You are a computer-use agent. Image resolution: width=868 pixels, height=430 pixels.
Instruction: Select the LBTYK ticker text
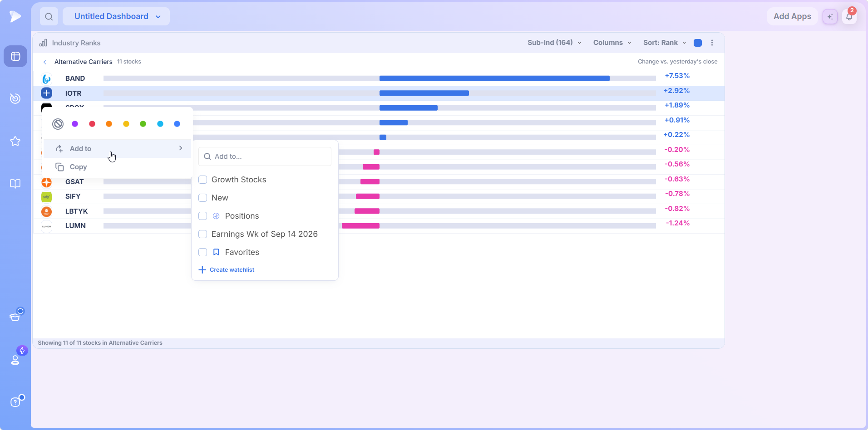(x=76, y=211)
